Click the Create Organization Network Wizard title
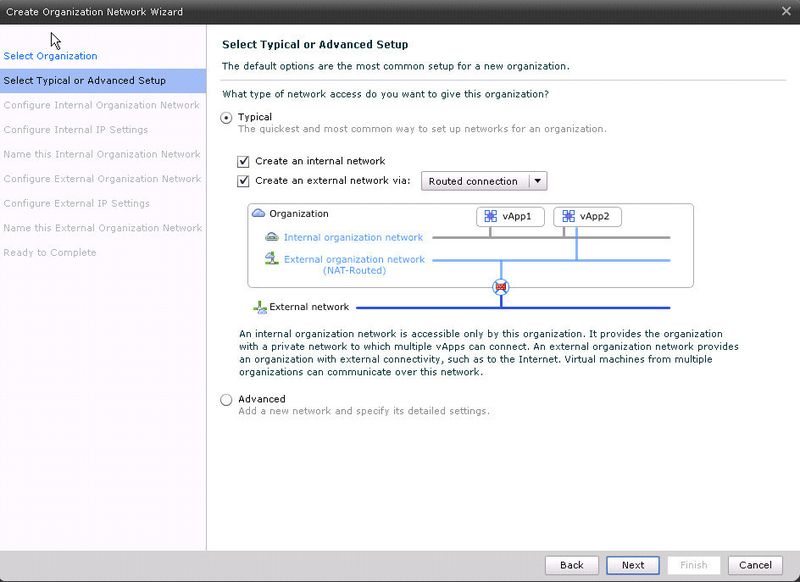The width and height of the screenshot is (800, 582). pyautogui.click(x=94, y=12)
